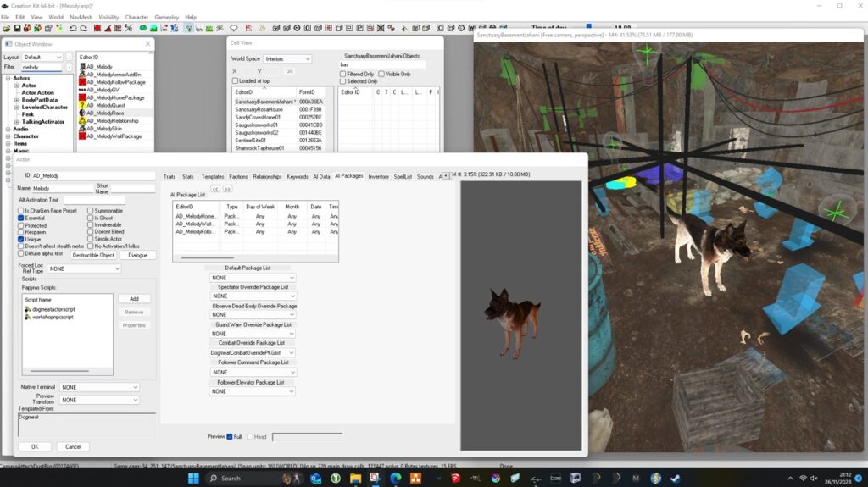Image resolution: width=868 pixels, height=487 pixels.
Task: Click the white speech balloon toolbar icon
Action: point(234,28)
